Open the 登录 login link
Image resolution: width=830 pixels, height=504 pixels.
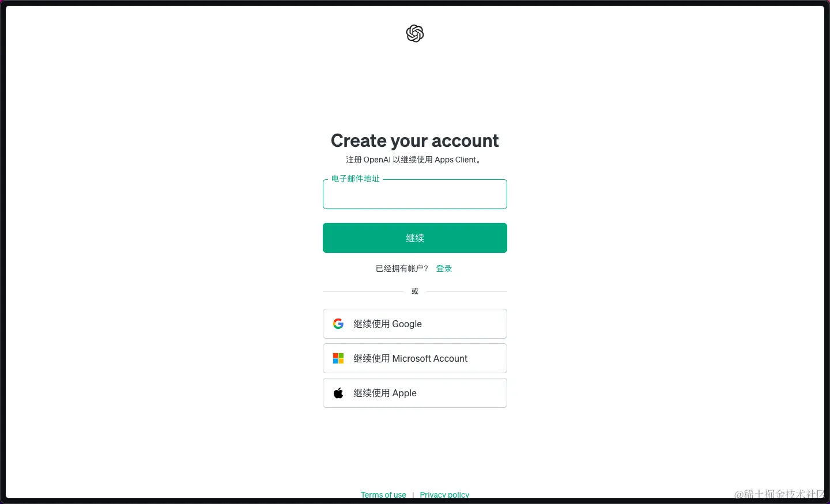444,268
